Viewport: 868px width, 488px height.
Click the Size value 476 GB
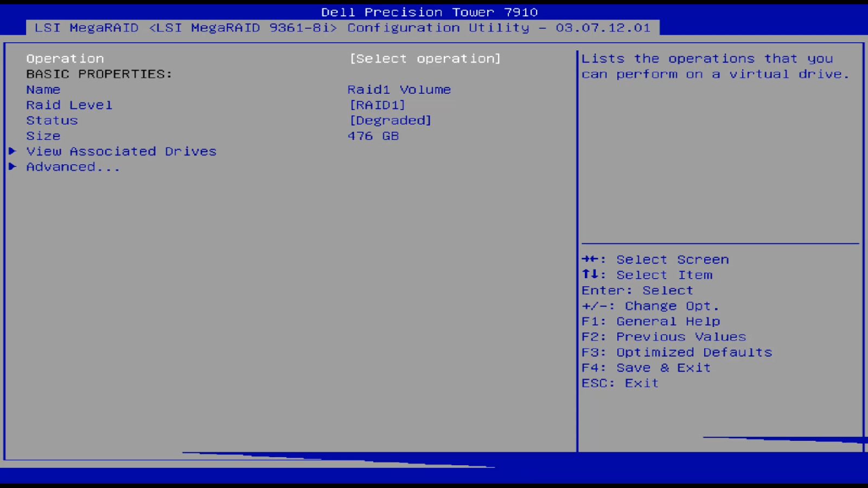pos(373,136)
